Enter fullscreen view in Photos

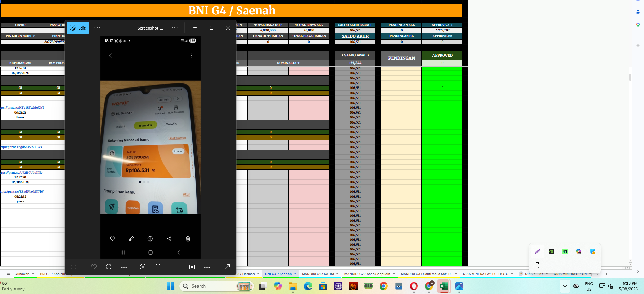(227, 267)
